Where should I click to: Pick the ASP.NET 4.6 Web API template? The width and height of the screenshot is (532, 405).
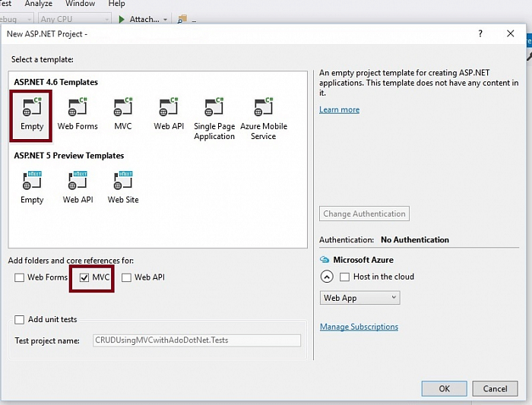click(169, 115)
